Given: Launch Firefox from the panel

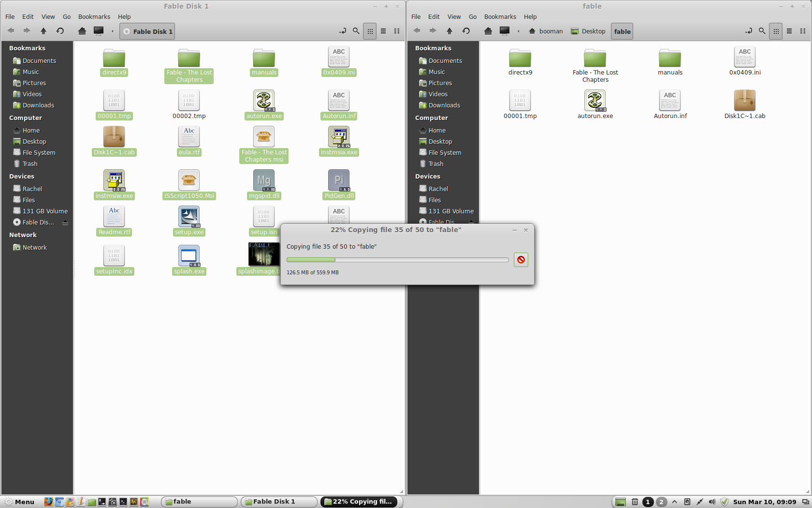Looking at the screenshot, I should pyautogui.click(x=48, y=502).
